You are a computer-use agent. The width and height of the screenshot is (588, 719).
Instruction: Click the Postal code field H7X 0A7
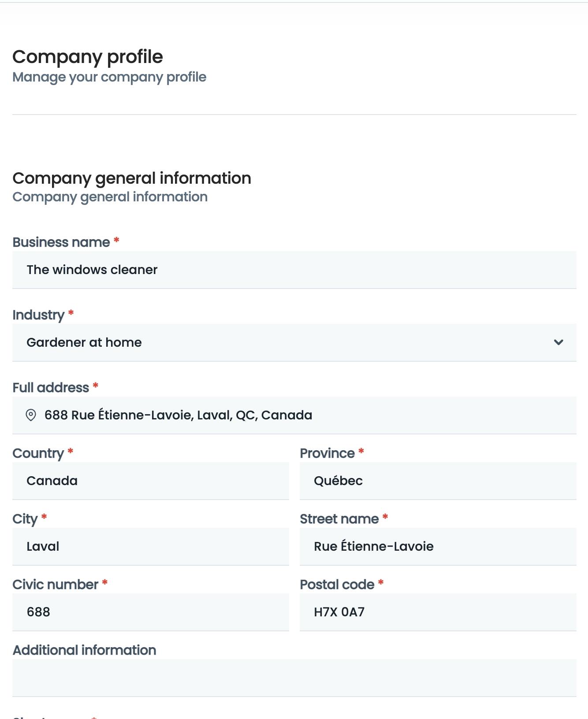(438, 612)
